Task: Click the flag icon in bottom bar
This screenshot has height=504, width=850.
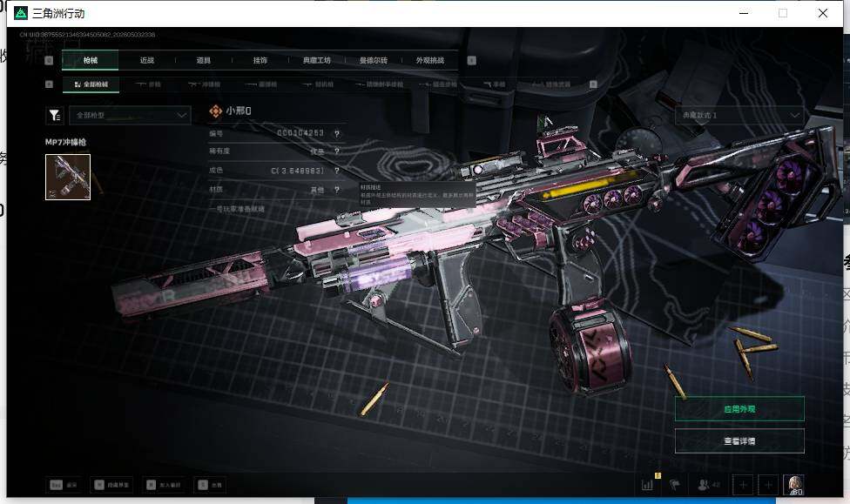Action: (x=674, y=485)
